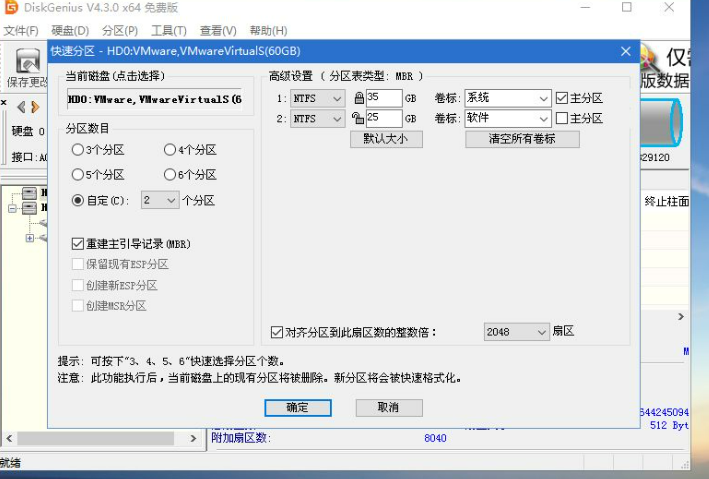This screenshot has width=709, height=479.
Task: Toggle rebuild master boot record (MBR) checkbox
Action: [78, 244]
